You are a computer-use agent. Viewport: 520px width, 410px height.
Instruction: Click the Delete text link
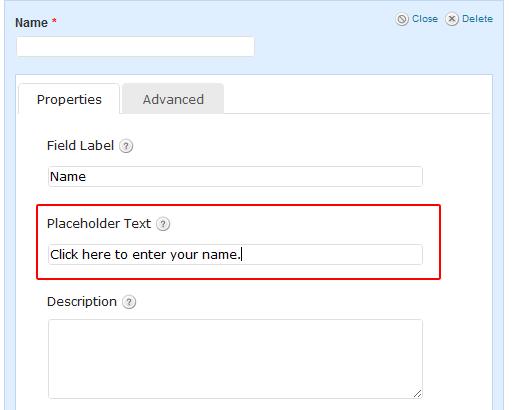477,19
